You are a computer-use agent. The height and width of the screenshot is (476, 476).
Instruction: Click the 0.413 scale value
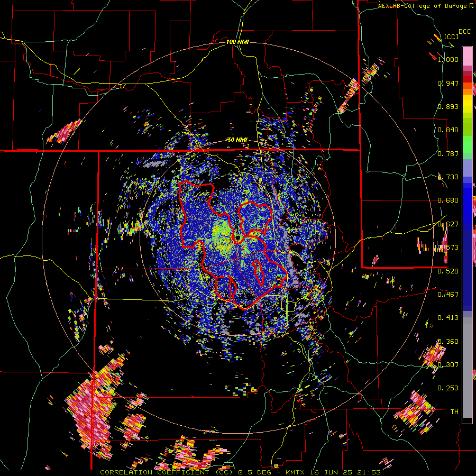coord(448,318)
